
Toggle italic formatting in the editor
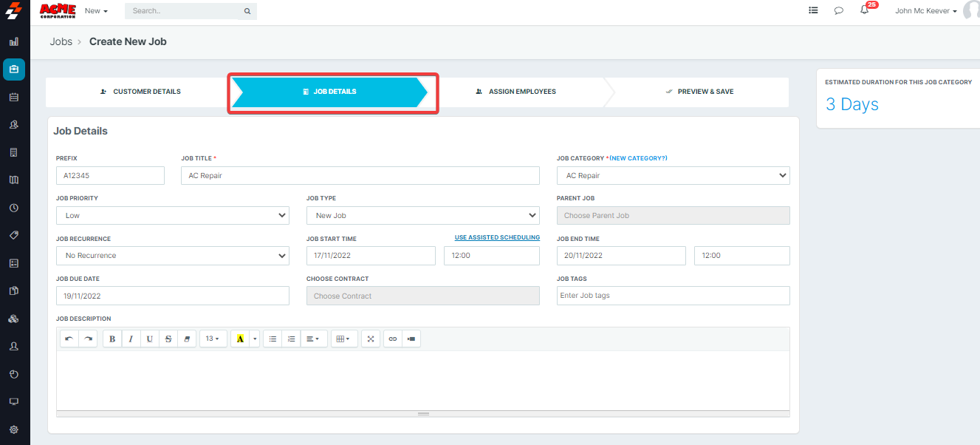click(x=131, y=339)
